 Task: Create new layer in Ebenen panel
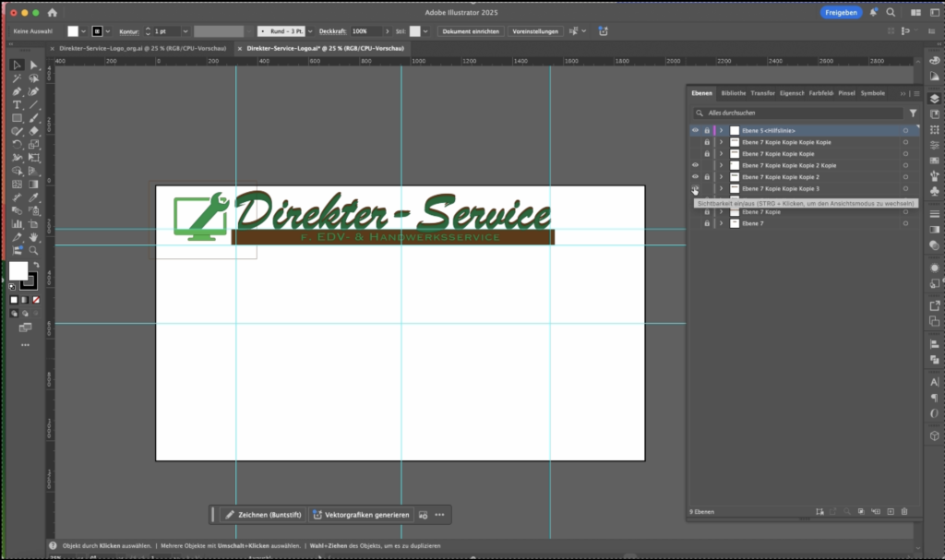890,511
